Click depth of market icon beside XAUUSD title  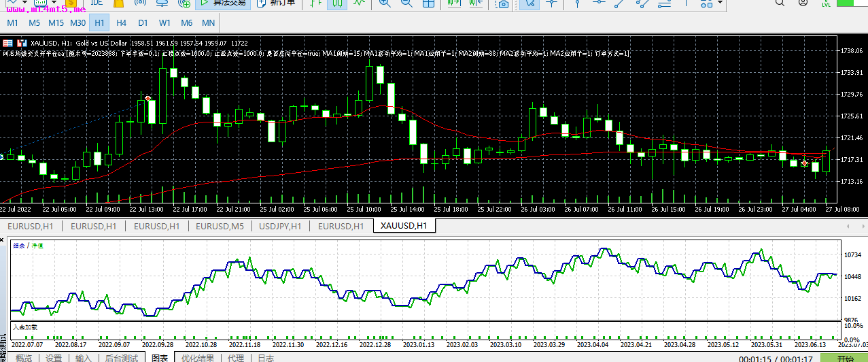22,42
